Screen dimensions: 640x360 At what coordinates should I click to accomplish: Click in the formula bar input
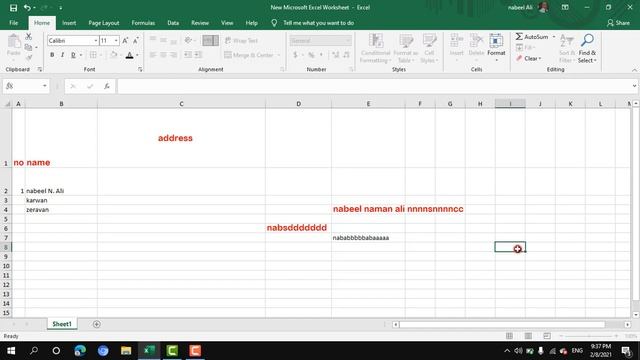[373, 86]
